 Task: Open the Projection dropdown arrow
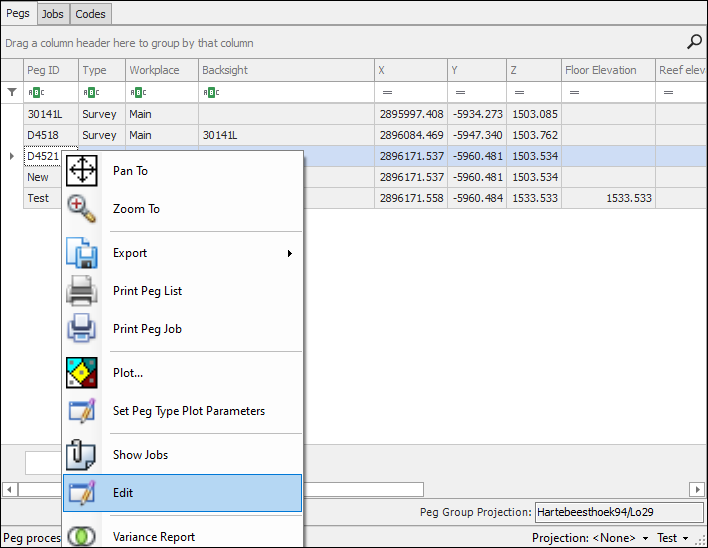[x=646, y=539]
